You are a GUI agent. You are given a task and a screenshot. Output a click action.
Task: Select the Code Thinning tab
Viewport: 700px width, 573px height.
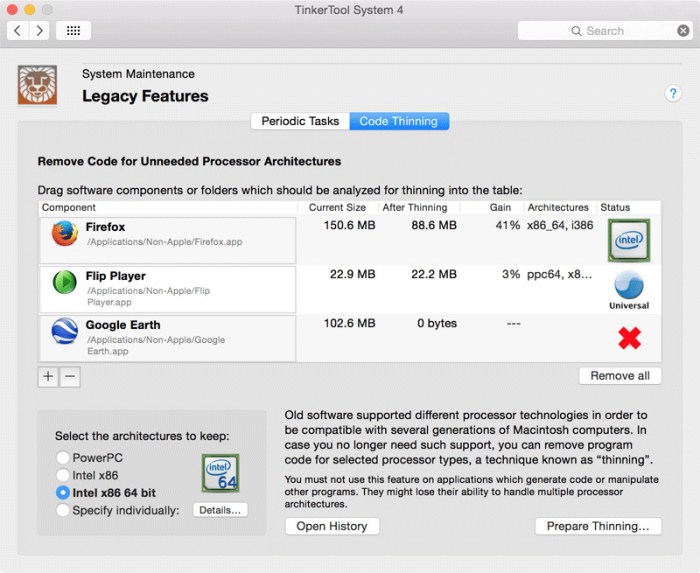399,121
